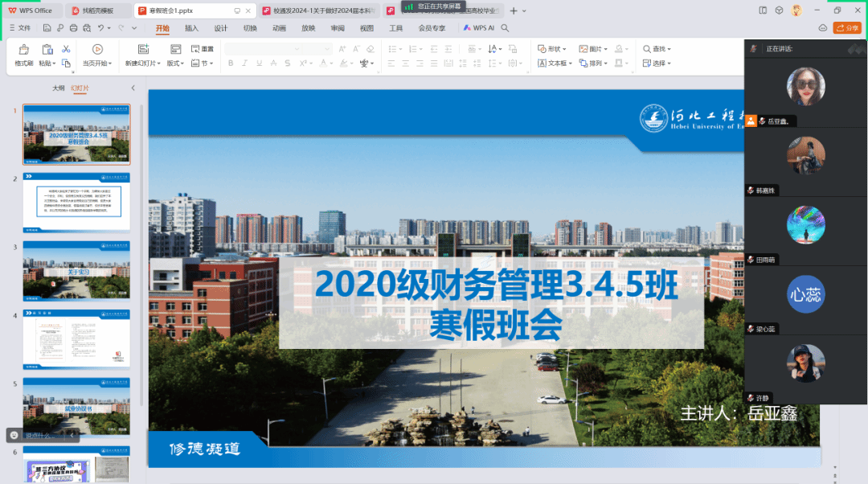Click the Cut scissors icon
Image resolution: width=868 pixels, height=484 pixels.
point(66,49)
